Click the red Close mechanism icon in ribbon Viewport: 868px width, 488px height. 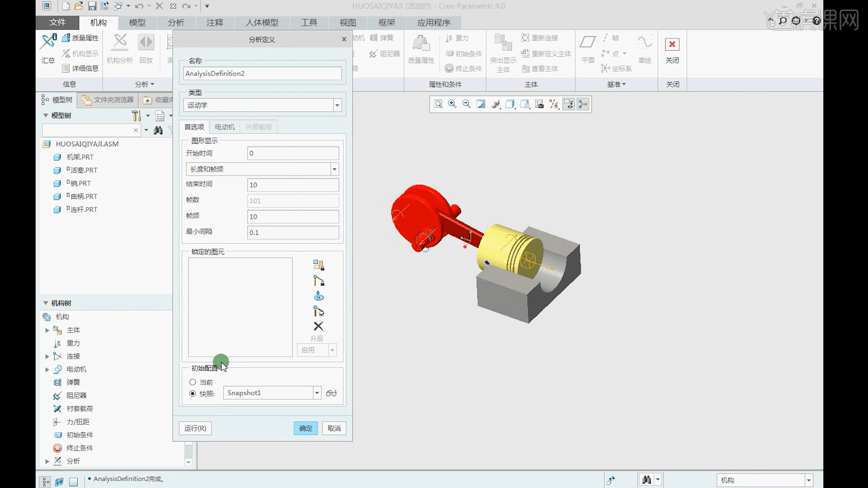[672, 44]
